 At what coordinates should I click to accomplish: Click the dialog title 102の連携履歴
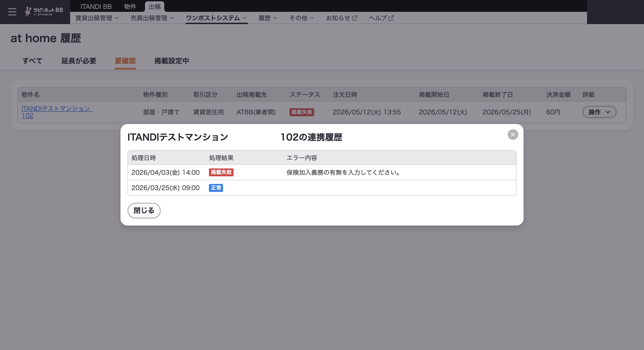[x=311, y=137]
